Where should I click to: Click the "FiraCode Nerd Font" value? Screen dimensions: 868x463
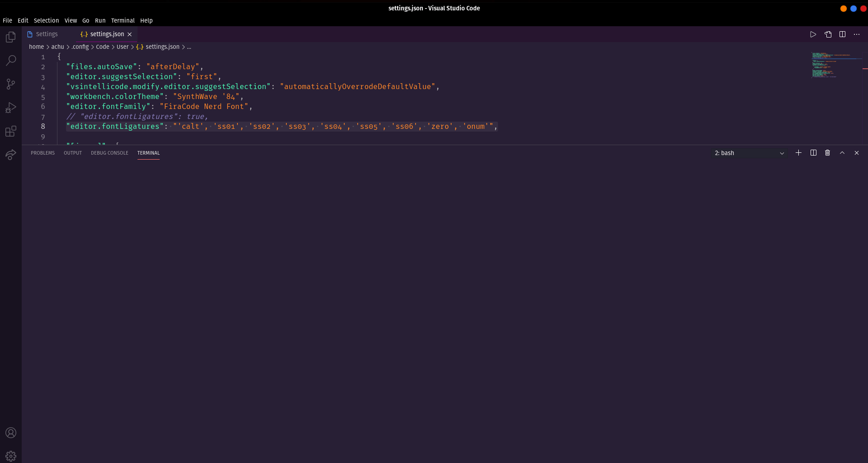(204, 107)
